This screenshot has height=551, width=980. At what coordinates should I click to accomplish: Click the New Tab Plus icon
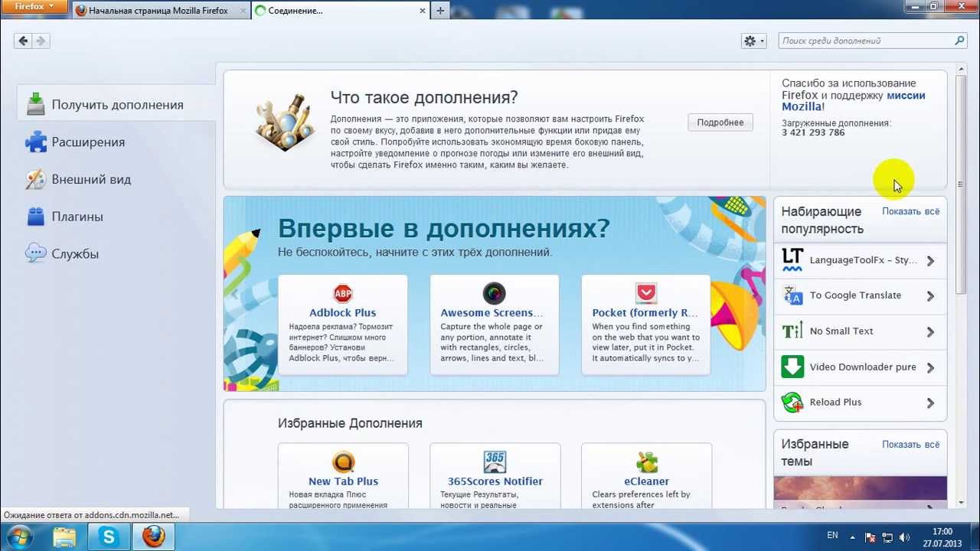[x=344, y=462]
